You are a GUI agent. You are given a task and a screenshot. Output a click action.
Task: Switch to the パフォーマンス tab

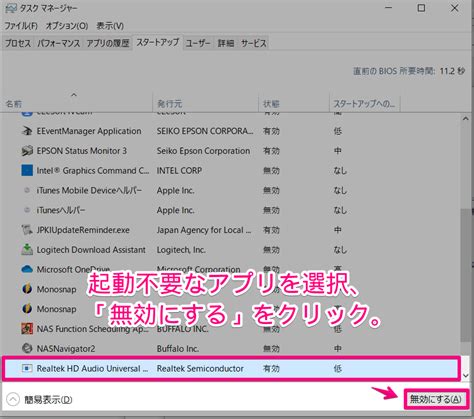[58, 43]
